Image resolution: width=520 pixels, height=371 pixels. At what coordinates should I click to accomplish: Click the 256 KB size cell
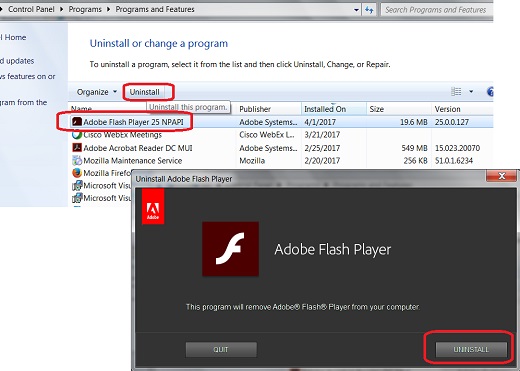point(415,161)
